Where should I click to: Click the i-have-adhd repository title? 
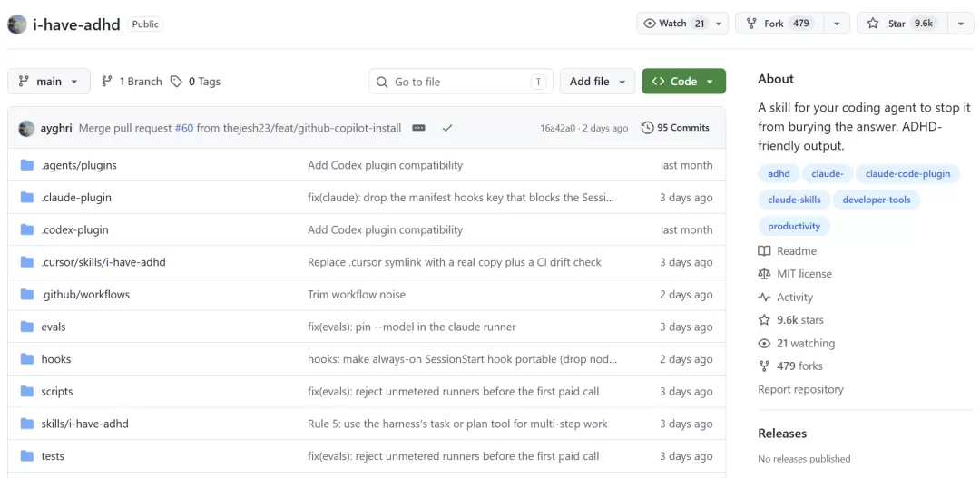[76, 25]
